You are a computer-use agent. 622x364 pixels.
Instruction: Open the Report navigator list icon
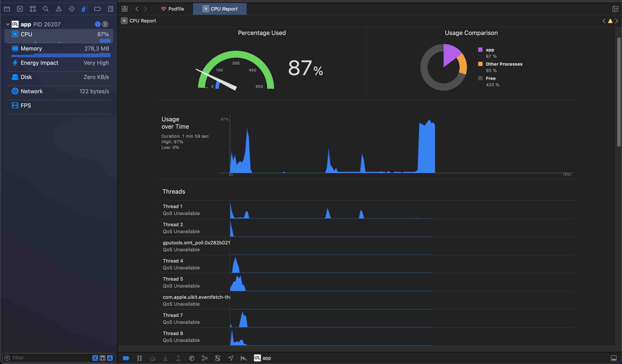coord(110,9)
